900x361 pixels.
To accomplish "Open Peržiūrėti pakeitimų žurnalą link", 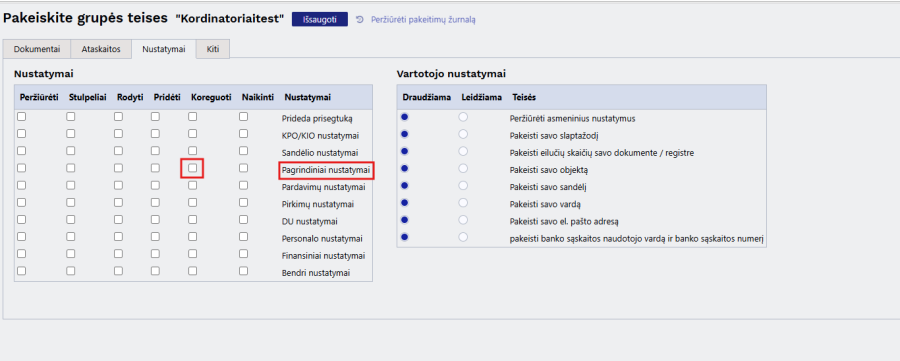I will pyautogui.click(x=423, y=20).
